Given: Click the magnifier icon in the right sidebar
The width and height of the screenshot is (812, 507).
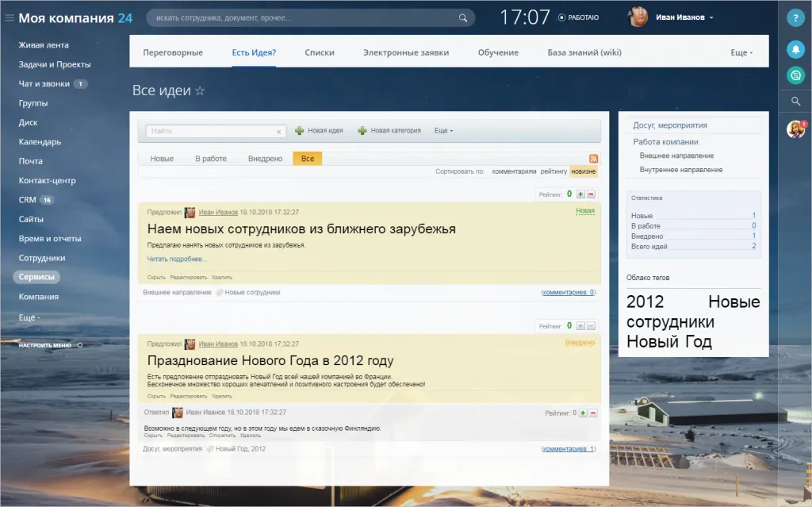Looking at the screenshot, I should click(795, 101).
